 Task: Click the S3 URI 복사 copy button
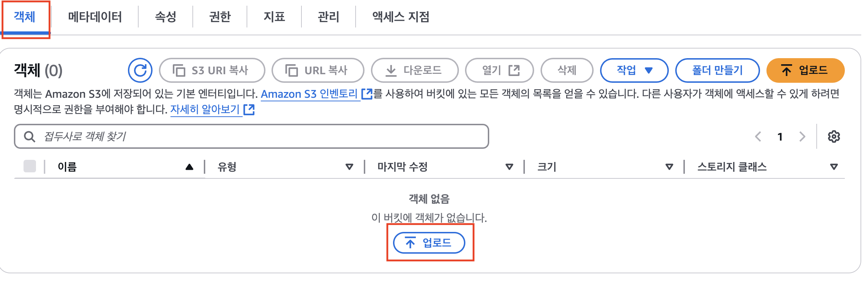coord(212,70)
